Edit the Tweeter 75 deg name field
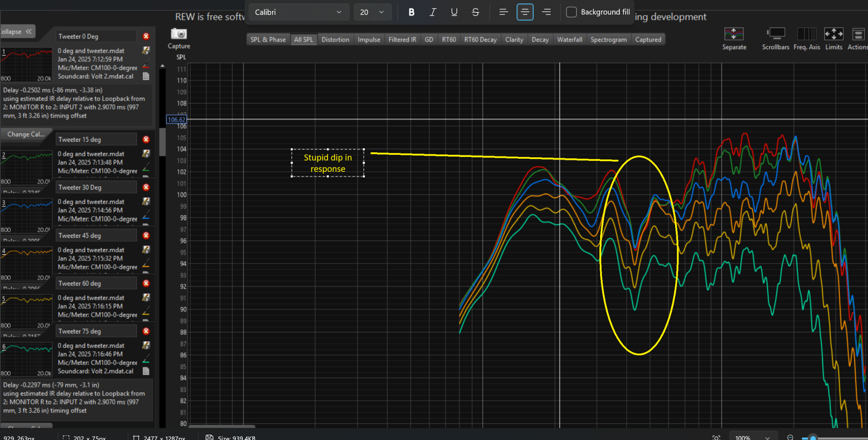Image resolution: width=868 pixels, height=440 pixels. (x=96, y=331)
